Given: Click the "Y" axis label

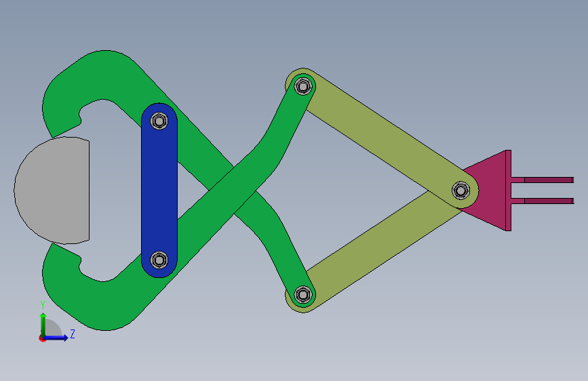Looking at the screenshot, I should (x=43, y=304).
